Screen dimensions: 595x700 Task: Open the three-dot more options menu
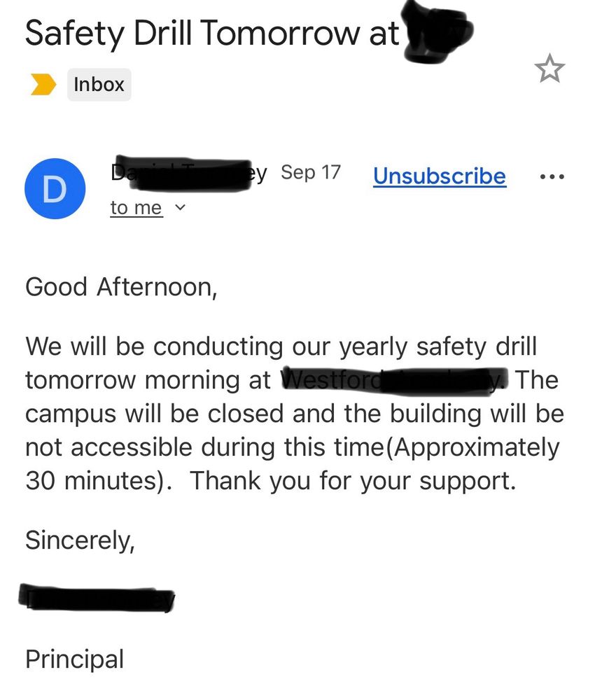click(x=552, y=177)
